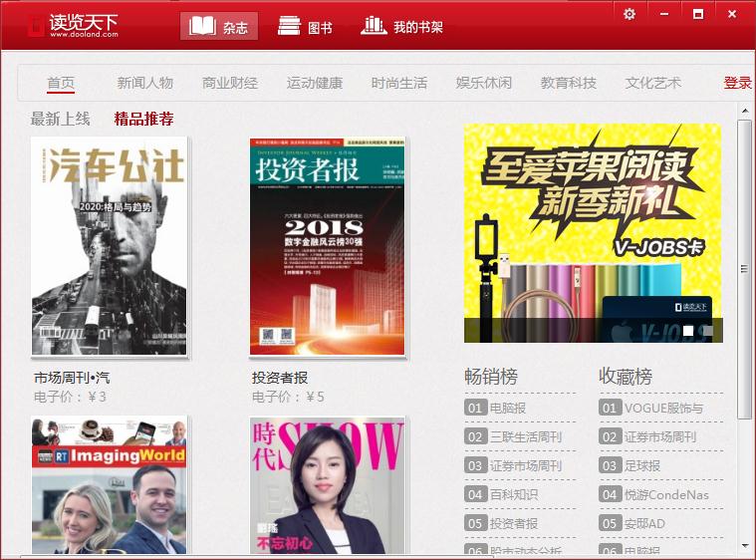Click the scrollbar up arrow
Screen dimensions: 756x560
[x=745, y=111]
